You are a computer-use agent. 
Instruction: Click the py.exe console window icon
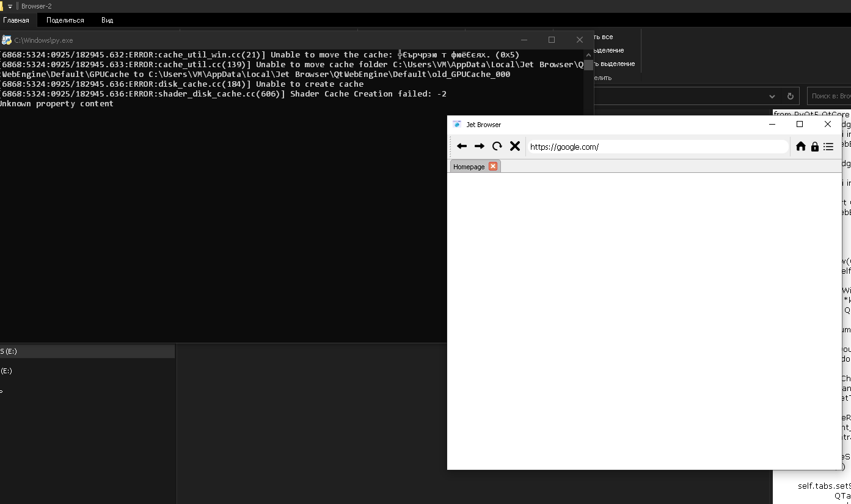pos(6,40)
